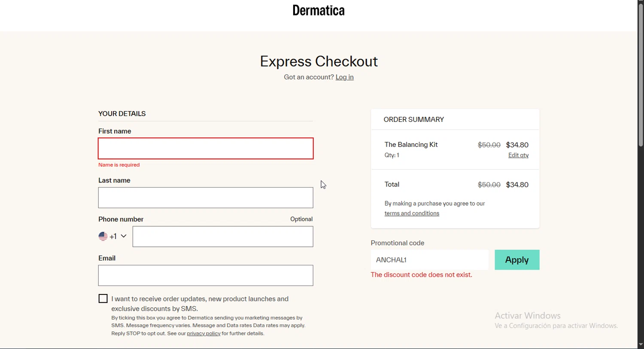Click the 'Qty: 1' text
644x349 pixels.
pos(392,155)
